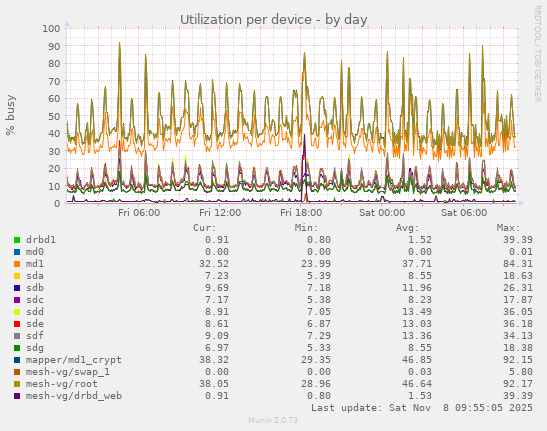Click the mesh-vg/drbd_web legend swatch
Screen dimensions: 547x431
(17, 396)
